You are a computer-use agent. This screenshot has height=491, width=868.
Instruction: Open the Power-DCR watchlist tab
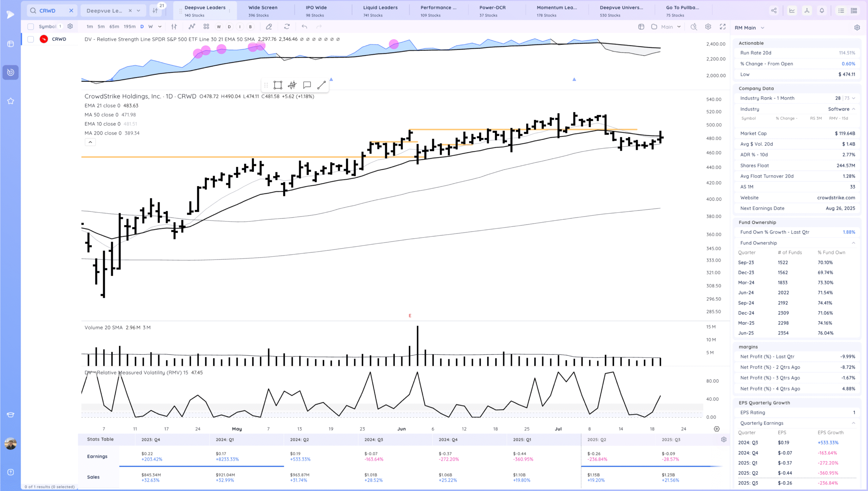492,11
